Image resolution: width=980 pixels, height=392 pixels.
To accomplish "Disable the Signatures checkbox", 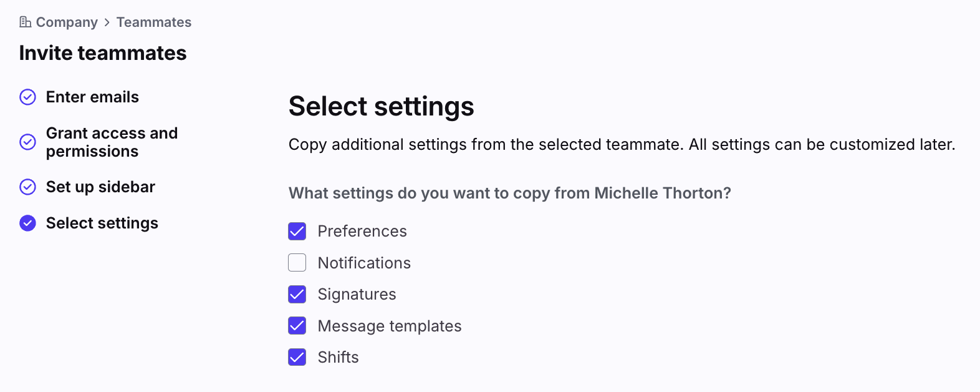I will pyautogui.click(x=297, y=295).
